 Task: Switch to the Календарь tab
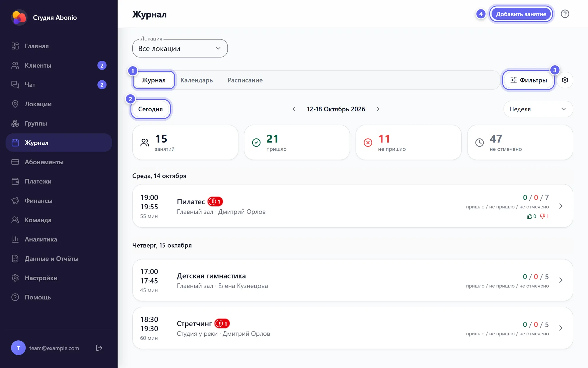coord(197,80)
